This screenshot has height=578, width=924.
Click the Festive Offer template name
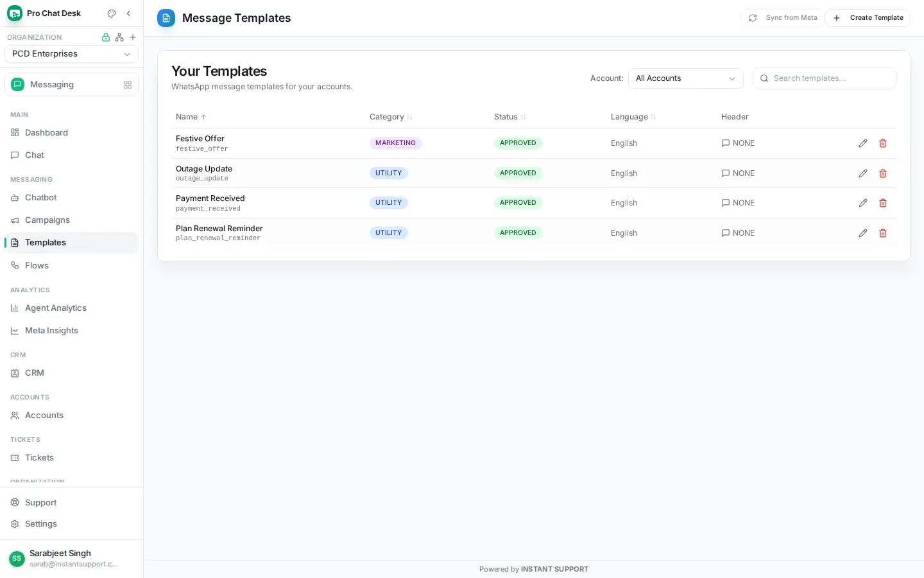click(200, 139)
